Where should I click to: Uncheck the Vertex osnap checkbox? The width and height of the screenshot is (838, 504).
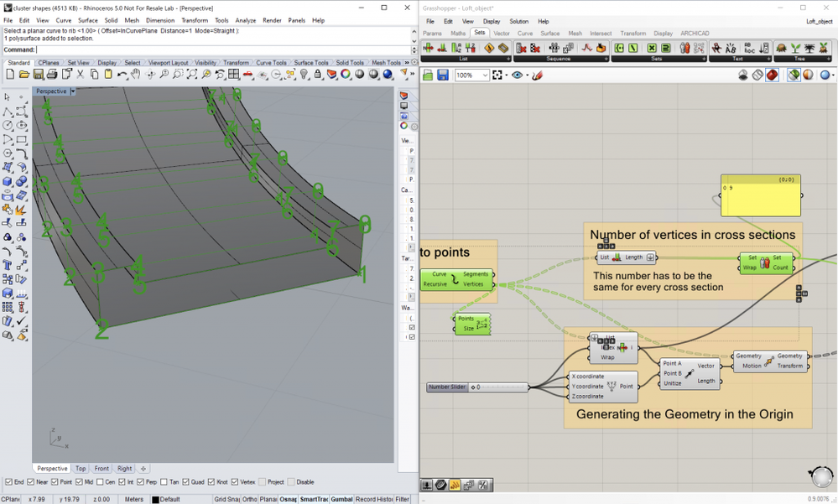(x=234, y=482)
